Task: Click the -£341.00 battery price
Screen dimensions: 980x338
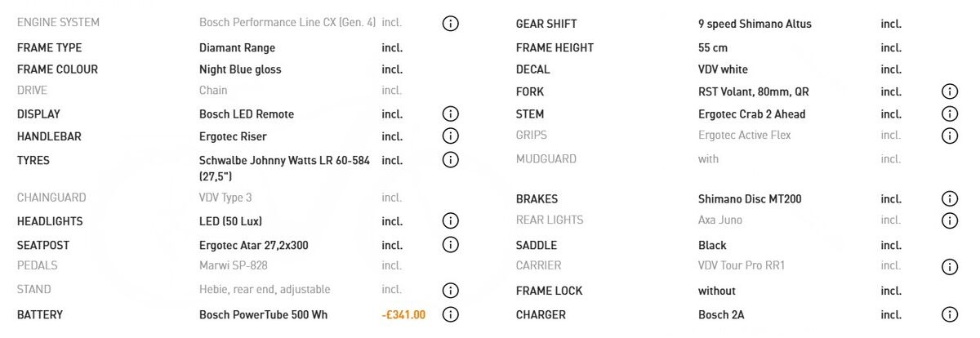Action: pyautogui.click(x=403, y=314)
